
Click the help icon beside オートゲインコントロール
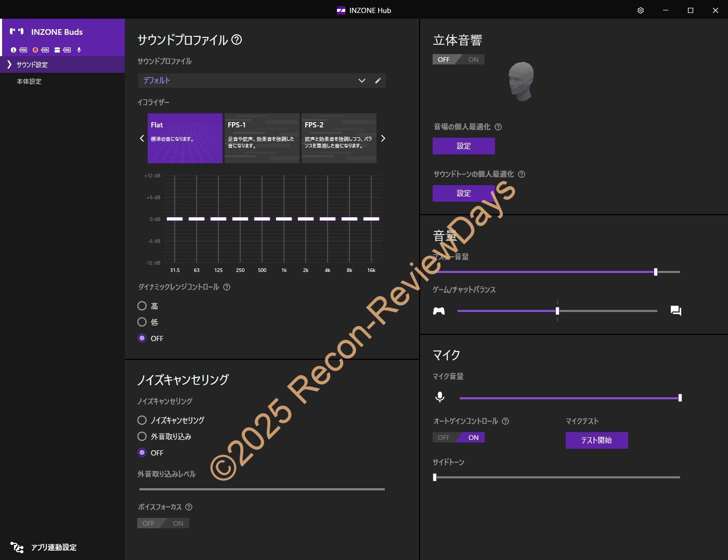tap(505, 421)
